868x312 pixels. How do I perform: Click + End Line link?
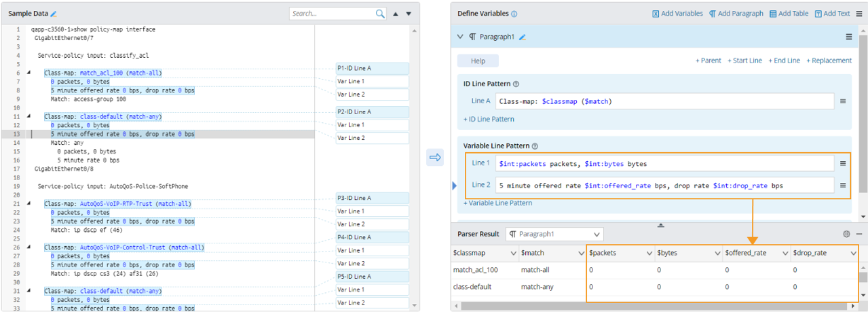784,60
